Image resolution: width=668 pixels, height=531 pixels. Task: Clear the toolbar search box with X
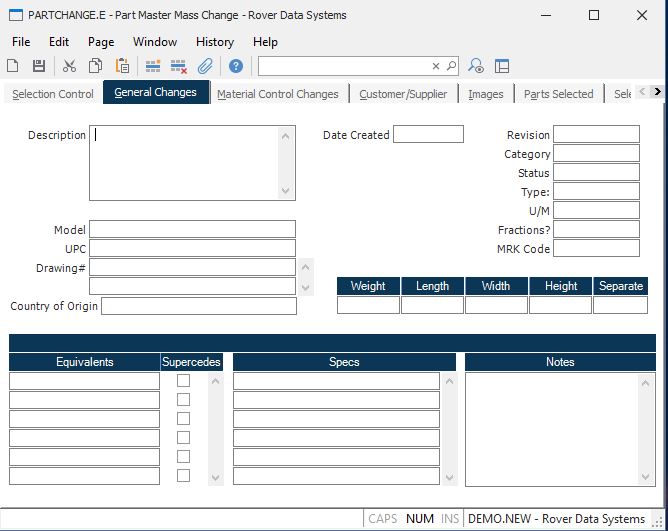click(x=436, y=66)
